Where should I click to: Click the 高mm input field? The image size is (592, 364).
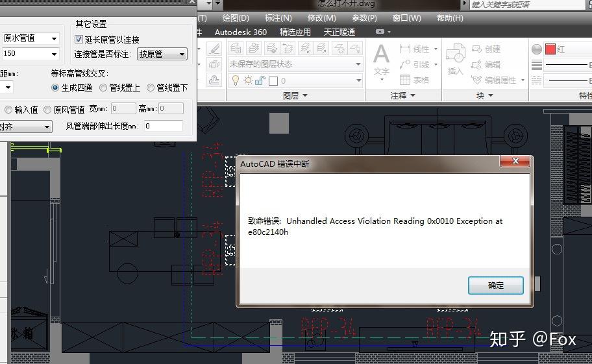point(171,109)
